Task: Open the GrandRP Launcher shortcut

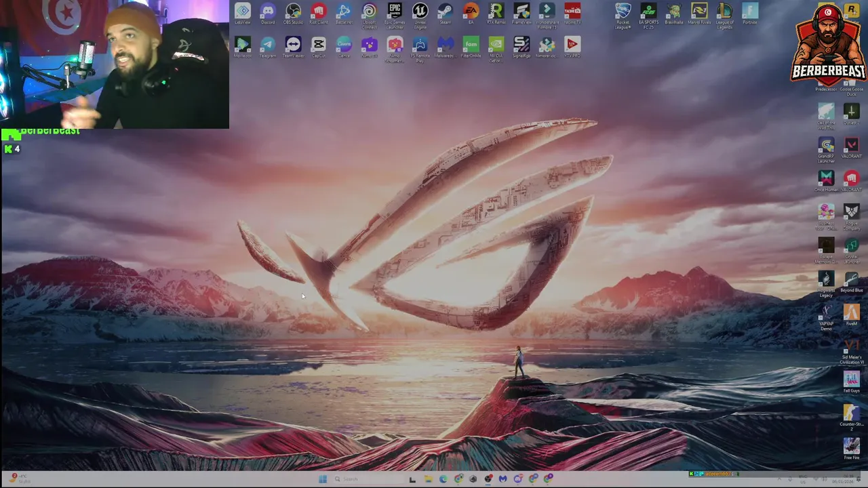Action: (x=826, y=149)
